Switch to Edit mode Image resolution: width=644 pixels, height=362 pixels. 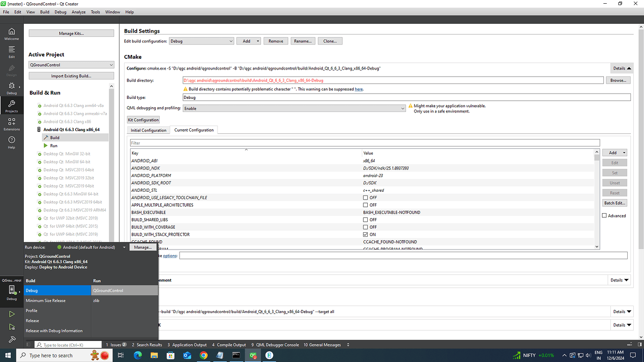coord(11,51)
